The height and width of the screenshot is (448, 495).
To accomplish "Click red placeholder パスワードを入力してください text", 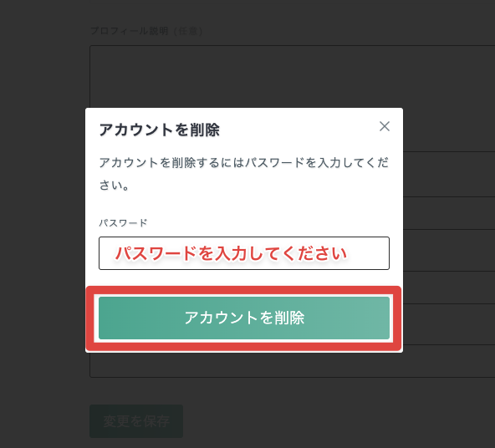I will pyautogui.click(x=231, y=253).
